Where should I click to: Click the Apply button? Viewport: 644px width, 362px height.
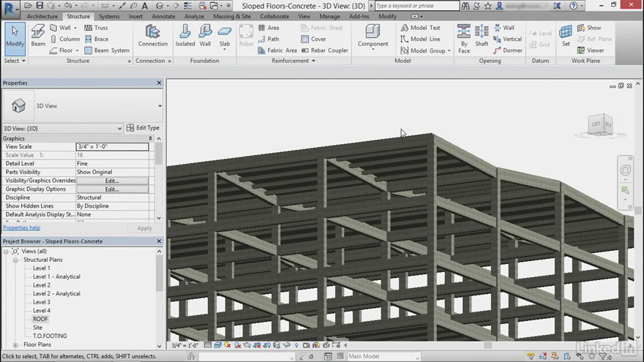point(144,228)
